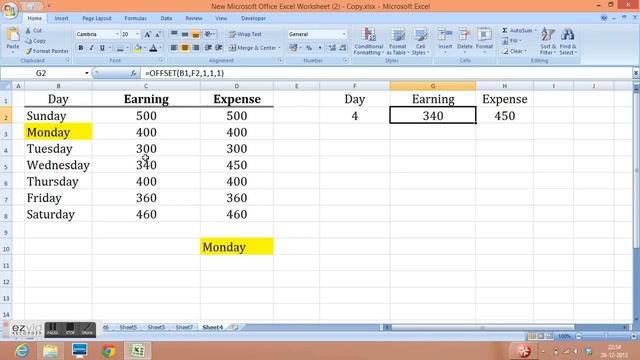This screenshot has width=640, height=360.
Task: Open Find & Select binoculars menu
Action: coord(567,41)
